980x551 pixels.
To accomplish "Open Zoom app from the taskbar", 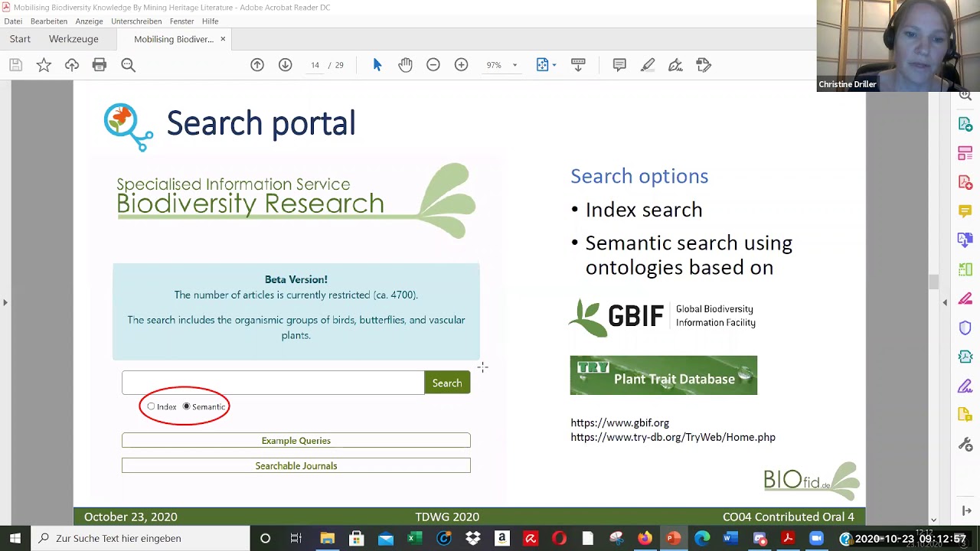I will [x=816, y=538].
